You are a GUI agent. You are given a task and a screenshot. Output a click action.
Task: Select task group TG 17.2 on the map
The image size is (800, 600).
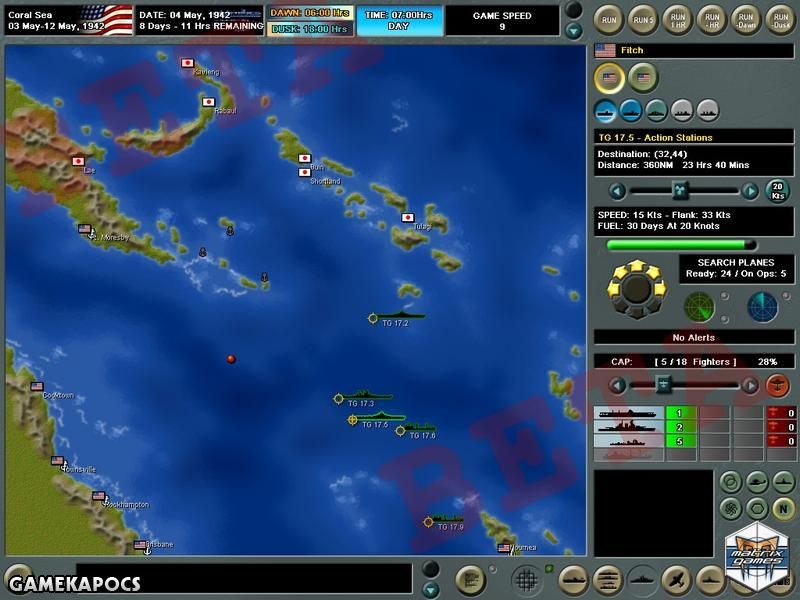pyautogui.click(x=396, y=318)
